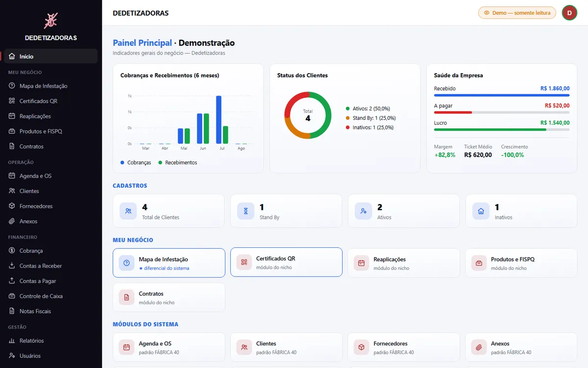Viewport: 588px width, 368px height.
Task: Click the red A pagar progress bar
Action: [453, 112]
